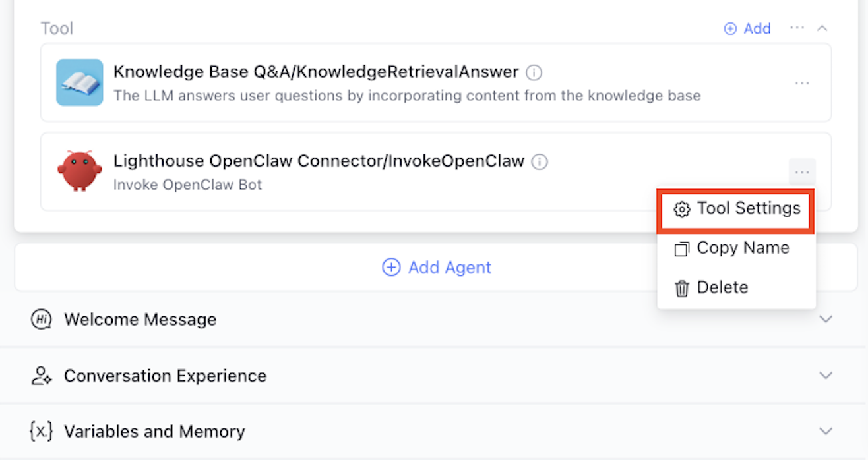
Task: Expand the Variables and Memory section
Action: coord(825,432)
